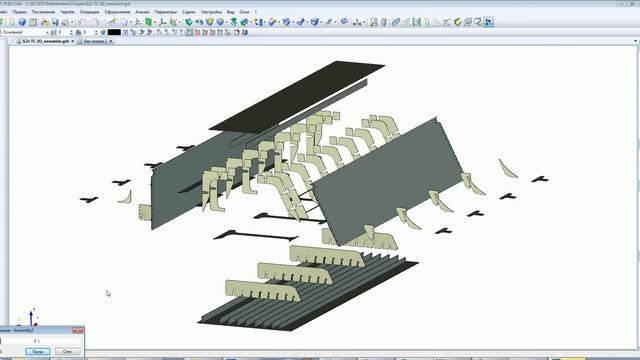The height and width of the screenshot is (360, 640).
Task: Click the redo arrow icon
Action: [96, 22]
